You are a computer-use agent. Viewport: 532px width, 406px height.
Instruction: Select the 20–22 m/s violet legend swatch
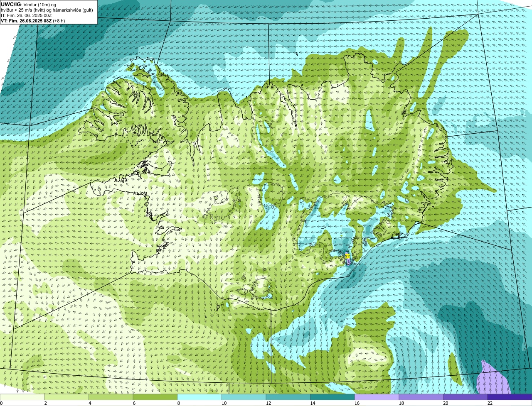pos(465,397)
